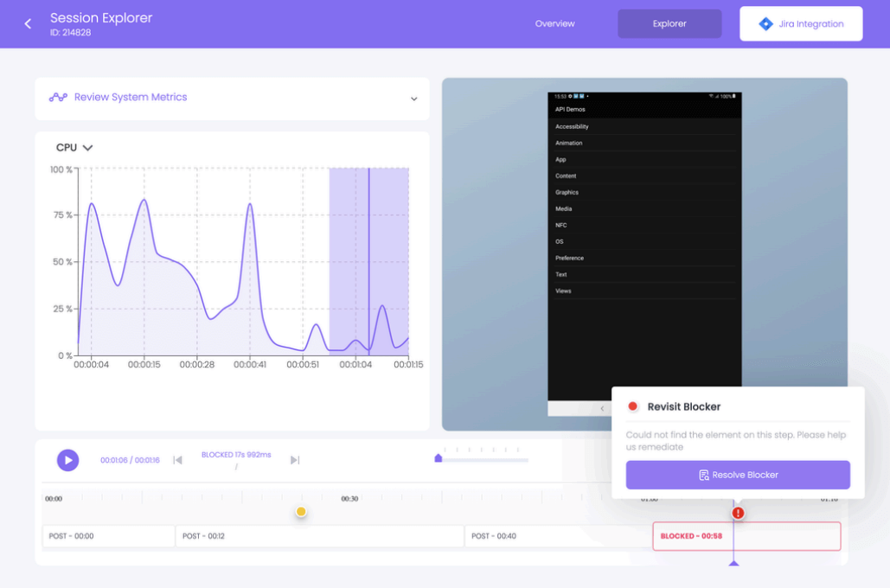Play the session recording

67,460
